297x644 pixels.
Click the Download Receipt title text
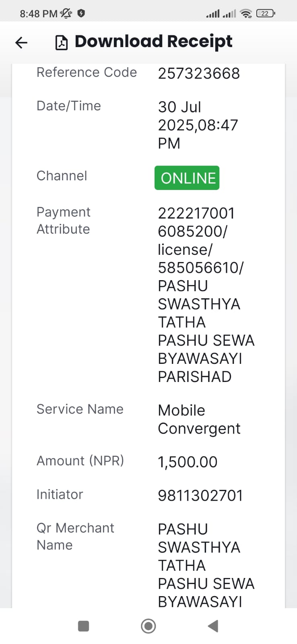point(154,41)
